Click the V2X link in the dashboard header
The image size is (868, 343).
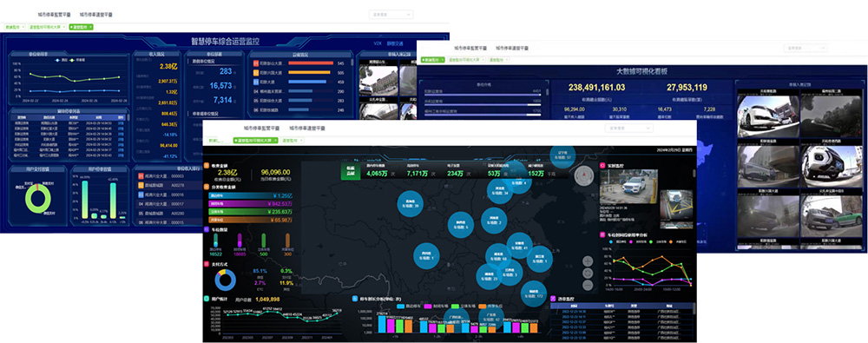point(378,43)
